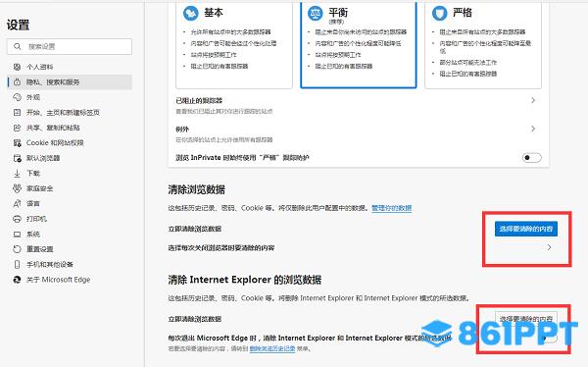Click the blue 选择要清除的内容 button
Viewport: 588px width, 367px height.
point(525,229)
